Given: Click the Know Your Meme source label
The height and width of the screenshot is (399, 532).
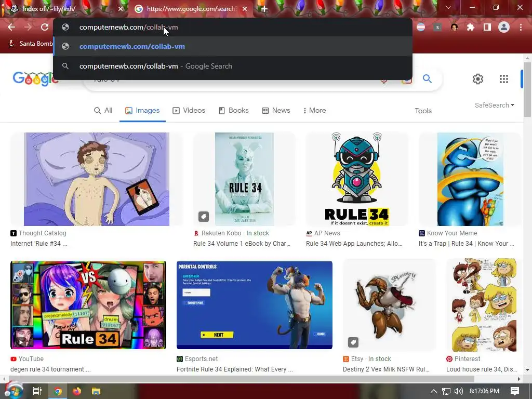Looking at the screenshot, I should click(x=452, y=233).
